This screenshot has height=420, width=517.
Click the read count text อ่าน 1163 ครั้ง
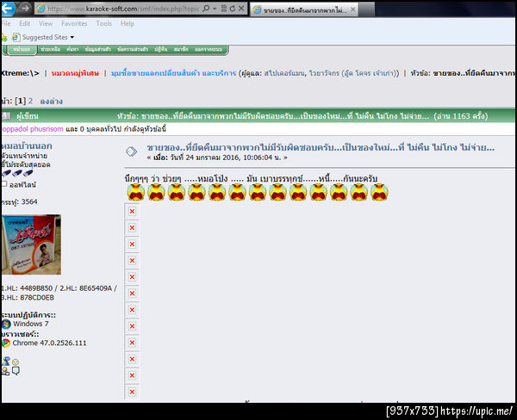click(x=461, y=116)
